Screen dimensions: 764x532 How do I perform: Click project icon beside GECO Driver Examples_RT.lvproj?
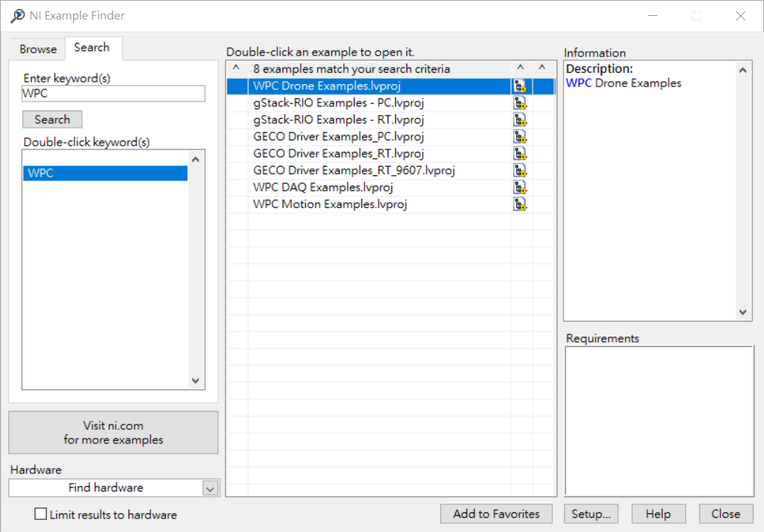(520, 153)
